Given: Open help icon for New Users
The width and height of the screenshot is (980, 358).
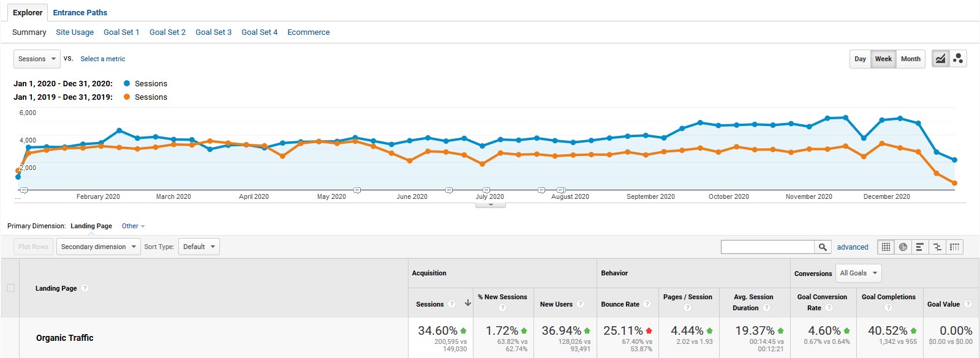Looking at the screenshot, I should tap(581, 304).
